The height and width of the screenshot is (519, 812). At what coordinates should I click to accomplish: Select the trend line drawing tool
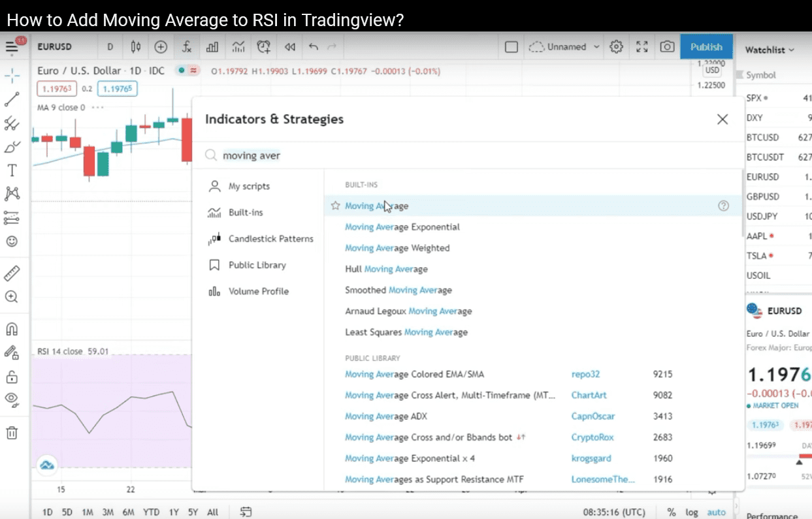coord(12,99)
